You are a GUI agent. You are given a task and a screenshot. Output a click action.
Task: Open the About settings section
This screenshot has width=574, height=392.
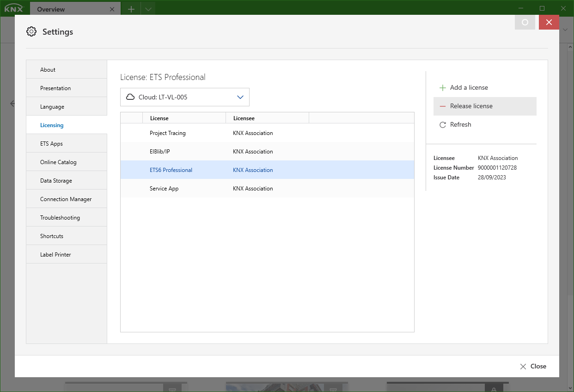click(67, 69)
